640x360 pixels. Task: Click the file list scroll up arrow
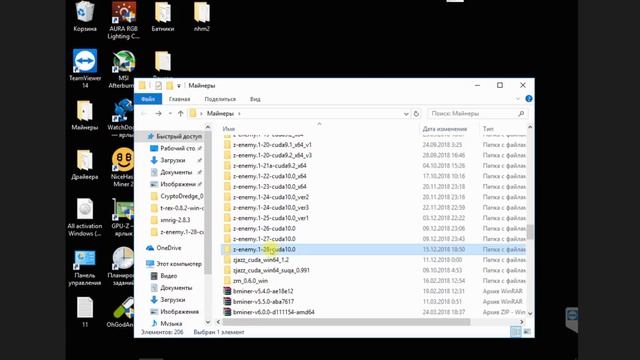click(530, 128)
